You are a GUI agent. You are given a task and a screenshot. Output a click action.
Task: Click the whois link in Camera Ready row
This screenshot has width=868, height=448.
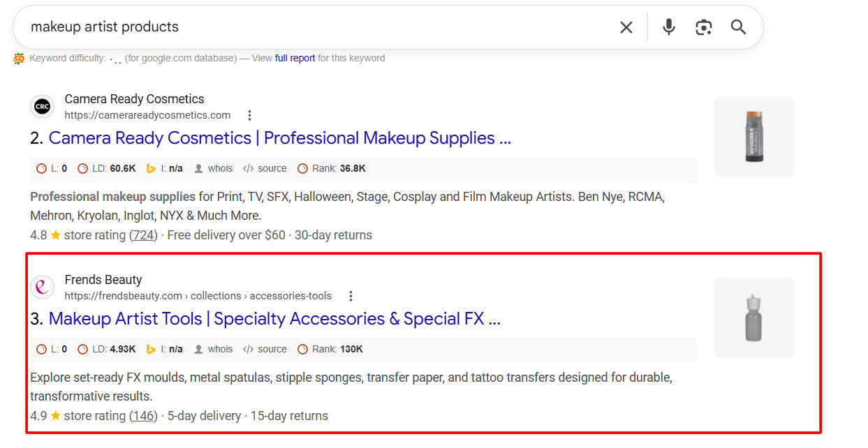(x=213, y=168)
